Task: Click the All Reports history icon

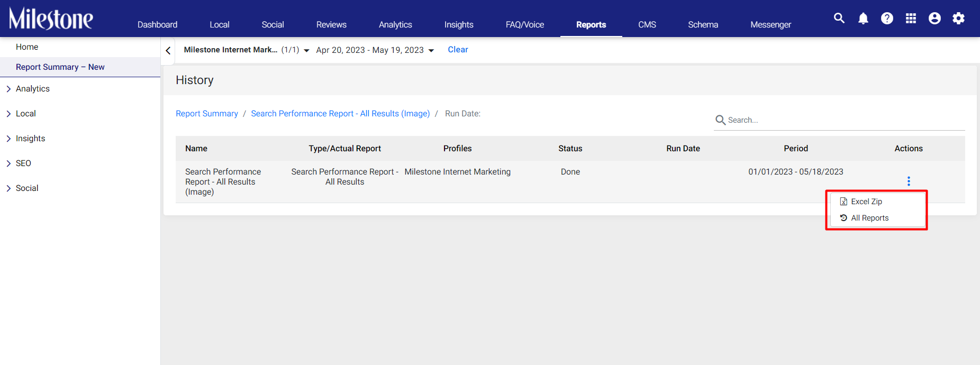Action: (x=843, y=218)
